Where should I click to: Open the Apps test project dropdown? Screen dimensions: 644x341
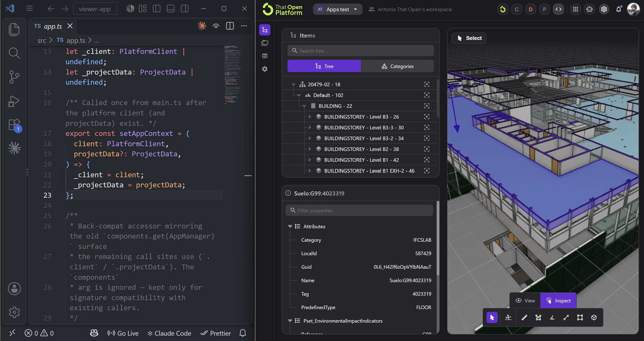click(x=337, y=9)
